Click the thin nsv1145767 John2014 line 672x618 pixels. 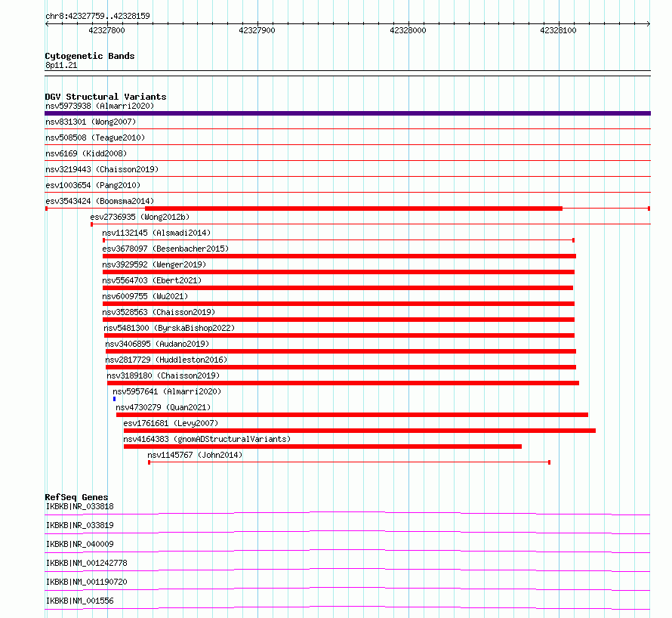tap(350, 462)
